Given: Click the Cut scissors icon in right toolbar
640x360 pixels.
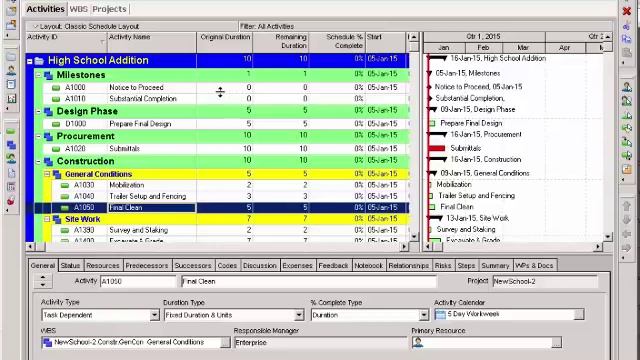Looking at the screenshot, I should 627,26.
